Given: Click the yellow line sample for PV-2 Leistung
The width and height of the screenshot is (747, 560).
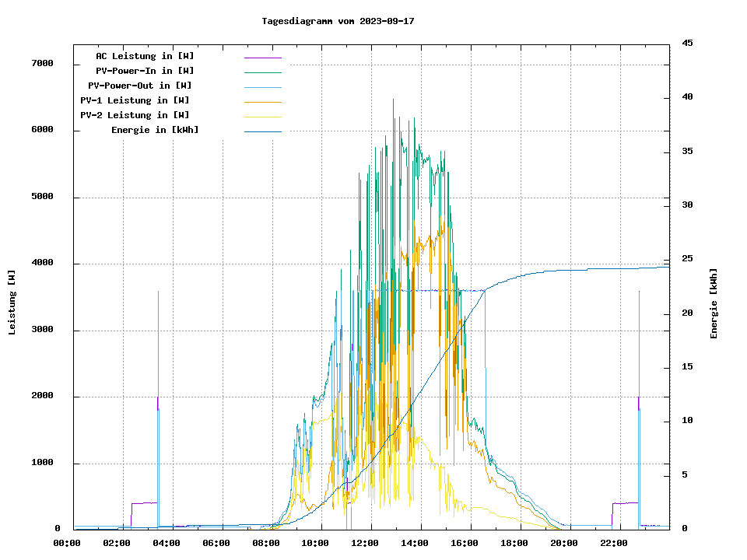Looking at the screenshot, I should [x=262, y=117].
